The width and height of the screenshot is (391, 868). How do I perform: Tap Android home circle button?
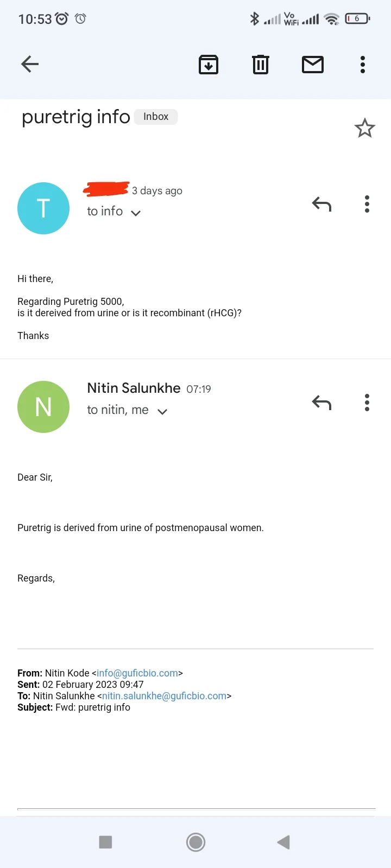[195, 842]
